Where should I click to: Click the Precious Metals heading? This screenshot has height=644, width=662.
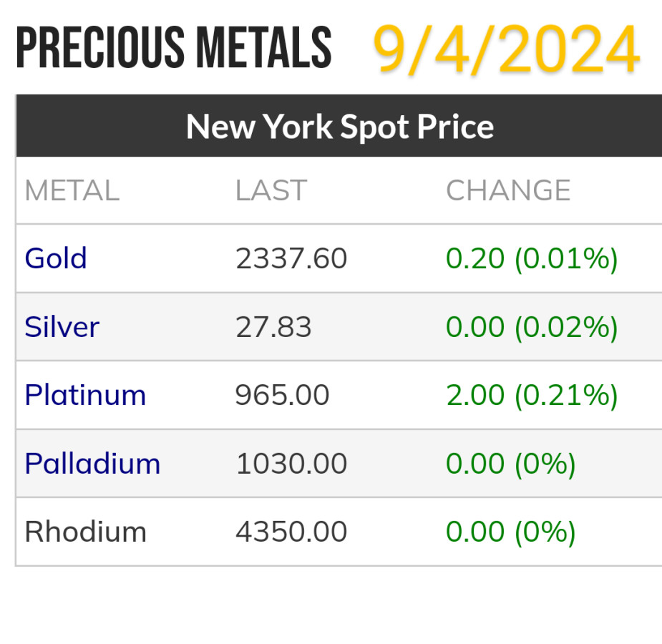[174, 50]
